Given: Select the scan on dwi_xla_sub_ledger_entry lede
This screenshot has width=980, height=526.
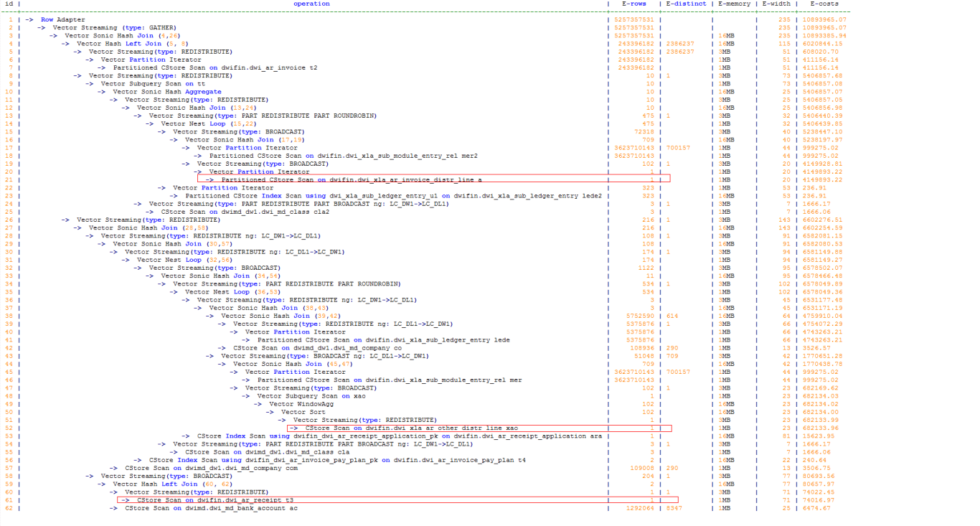Looking at the screenshot, I should (x=383, y=340).
